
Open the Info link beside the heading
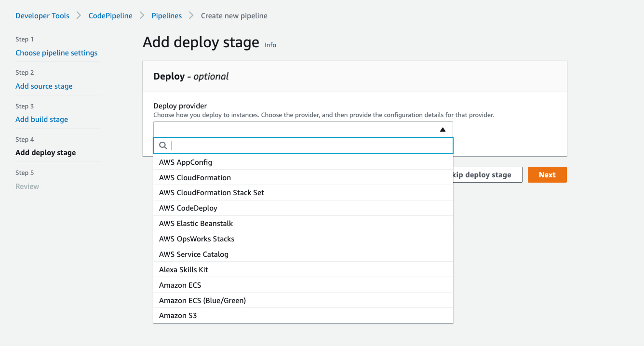(270, 45)
